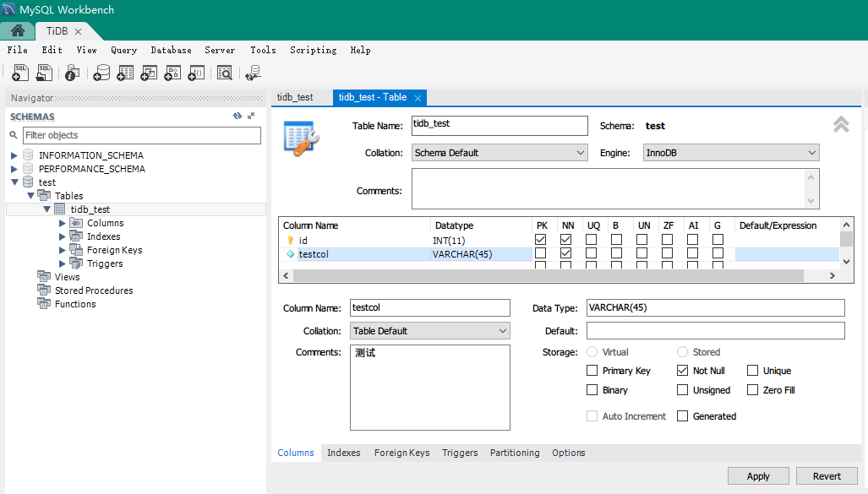Image resolution: width=868 pixels, height=494 pixels.
Task: Enable the Primary Key option in column details
Action: [592, 371]
